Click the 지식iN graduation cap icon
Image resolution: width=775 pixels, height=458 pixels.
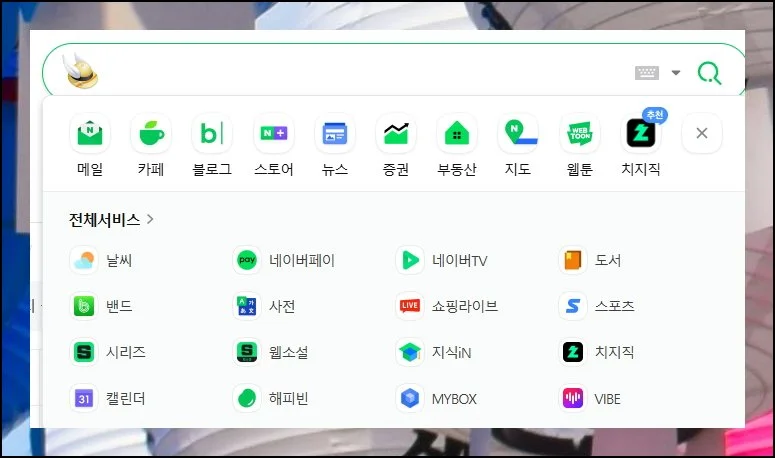410,352
